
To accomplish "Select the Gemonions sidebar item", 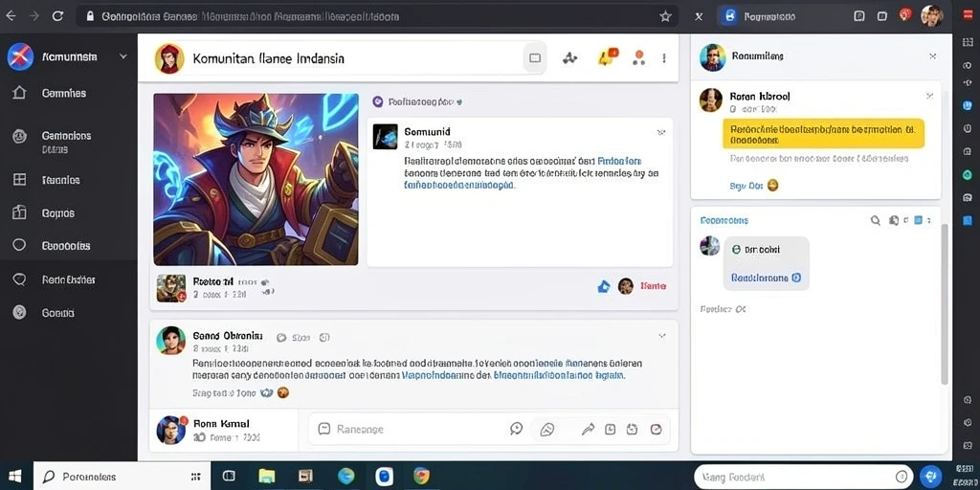I will pyautogui.click(x=66, y=136).
